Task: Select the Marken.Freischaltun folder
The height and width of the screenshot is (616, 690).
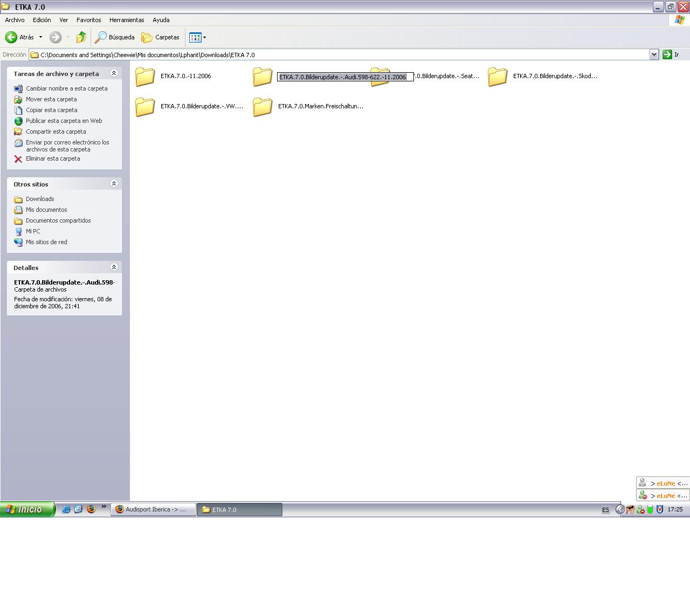Action: point(308,106)
